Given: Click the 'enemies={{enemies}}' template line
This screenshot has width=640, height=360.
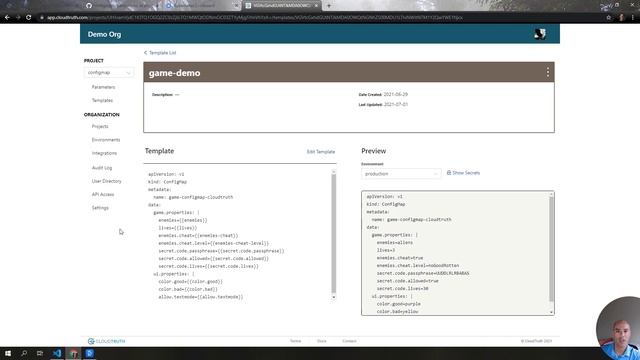Looking at the screenshot, I should click(x=183, y=220).
